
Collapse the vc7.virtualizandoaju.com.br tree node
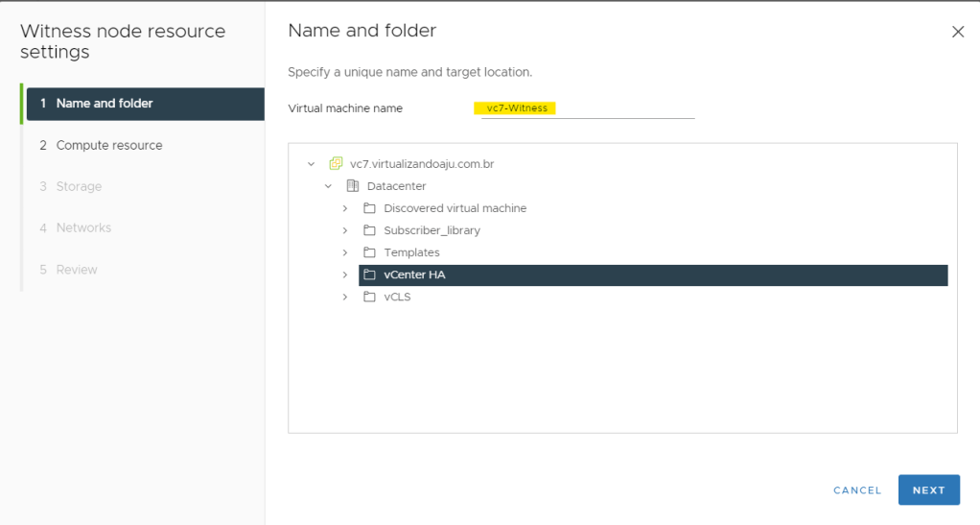point(311,164)
